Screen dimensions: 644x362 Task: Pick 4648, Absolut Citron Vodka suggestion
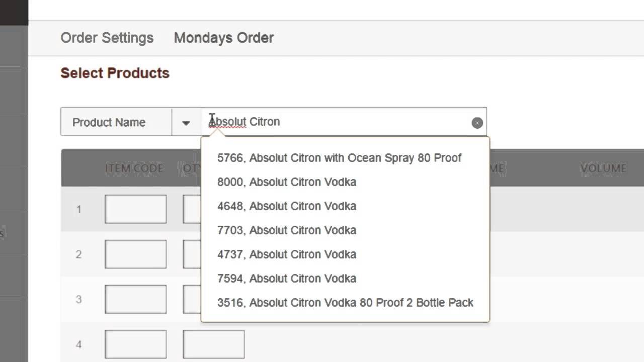pos(287,206)
